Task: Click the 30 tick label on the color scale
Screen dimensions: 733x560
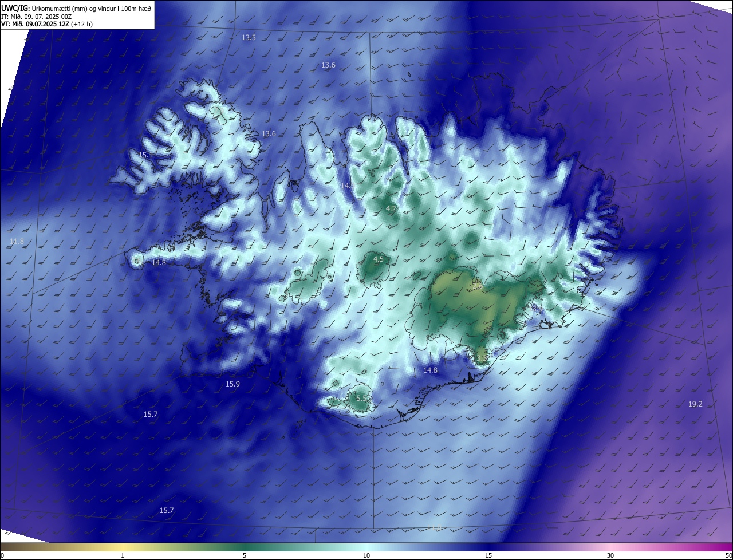Action: [x=610, y=555]
